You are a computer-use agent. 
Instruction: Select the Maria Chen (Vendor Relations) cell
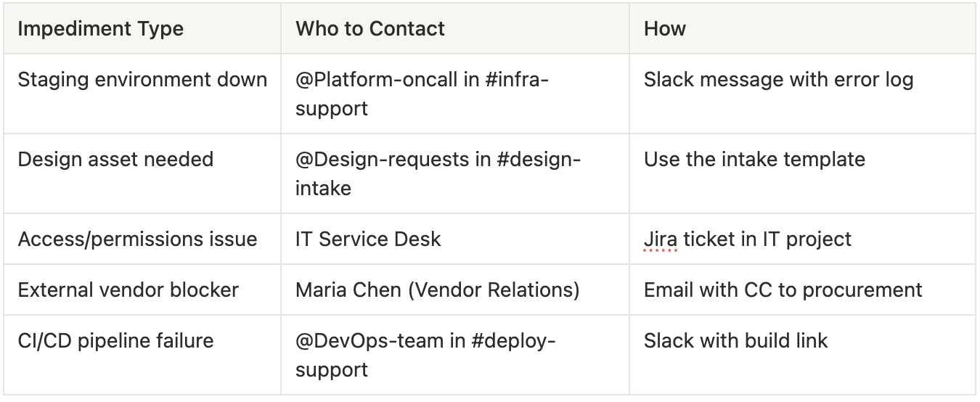(455, 290)
